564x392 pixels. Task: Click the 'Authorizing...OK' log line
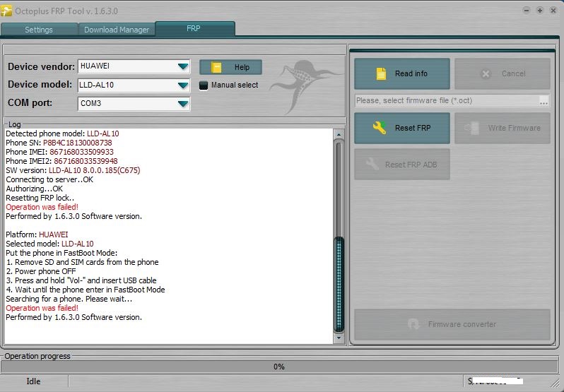[34, 189]
